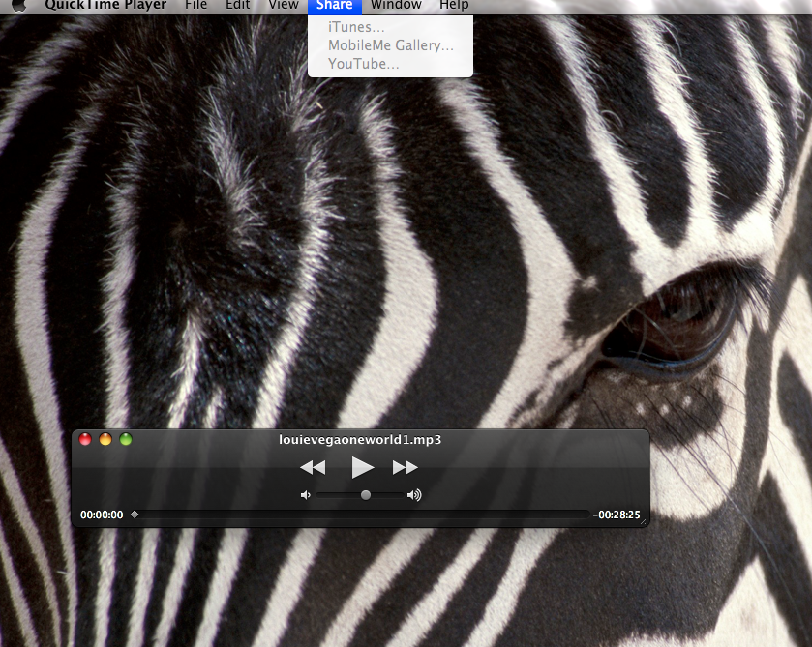Minimize the player window with yellow button
Viewport: 812px width, 647px height.
click(105, 439)
